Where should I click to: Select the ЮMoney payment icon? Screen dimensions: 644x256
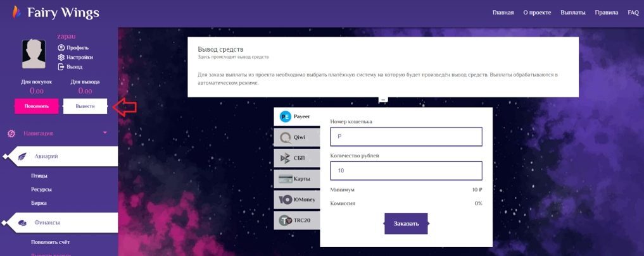[x=286, y=200]
